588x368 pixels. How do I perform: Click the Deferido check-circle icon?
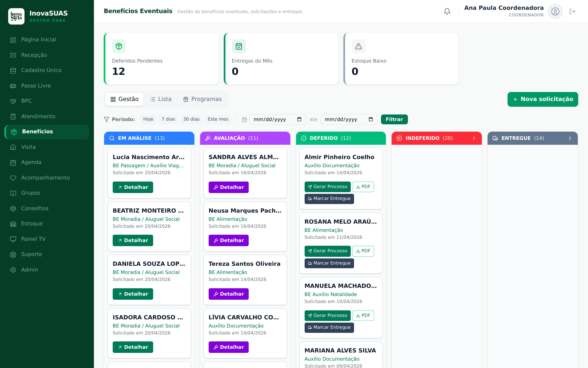click(304, 138)
